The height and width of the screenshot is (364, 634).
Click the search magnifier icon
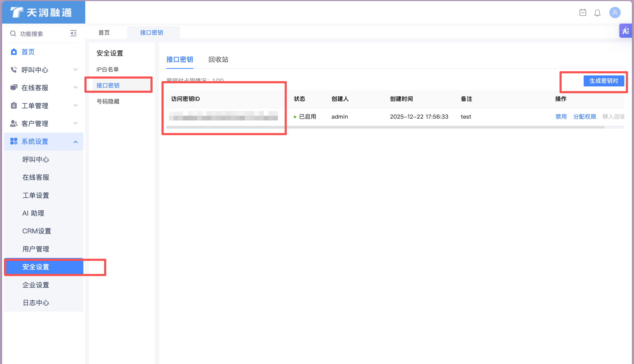[13, 34]
